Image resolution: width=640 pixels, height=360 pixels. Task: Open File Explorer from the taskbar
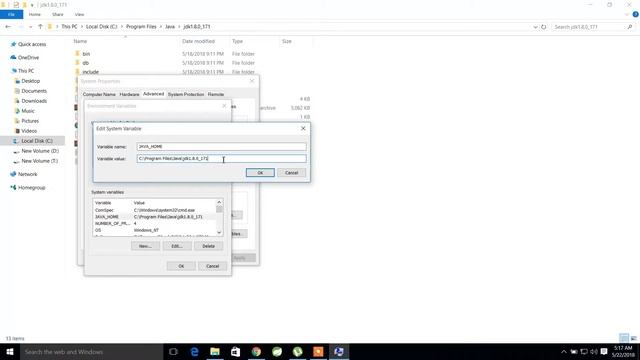(x=215, y=352)
